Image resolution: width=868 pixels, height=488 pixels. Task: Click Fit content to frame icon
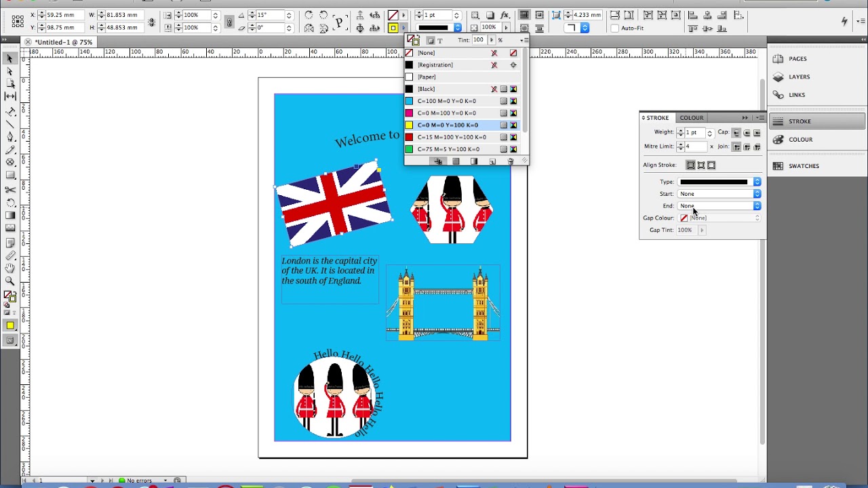(x=648, y=15)
